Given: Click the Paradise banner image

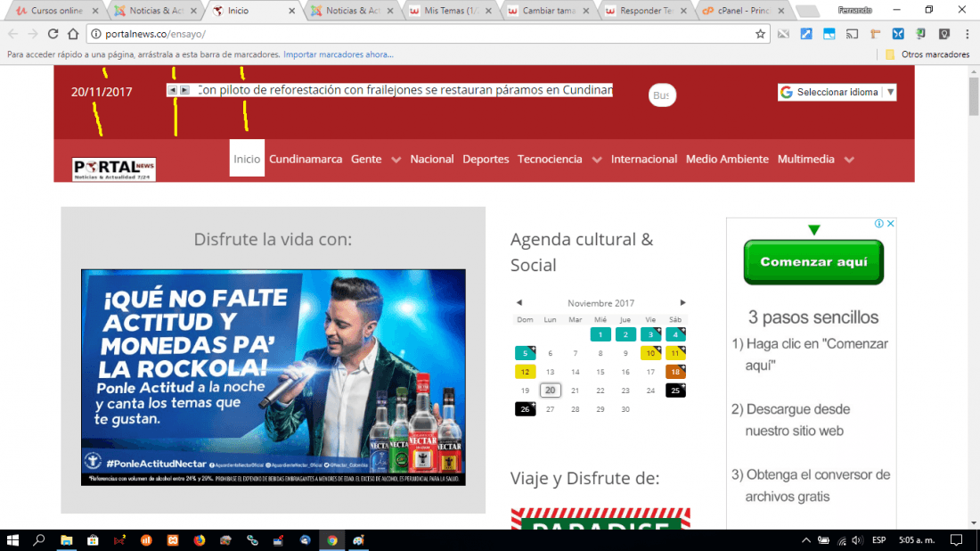Looking at the screenshot, I should [x=600, y=519].
